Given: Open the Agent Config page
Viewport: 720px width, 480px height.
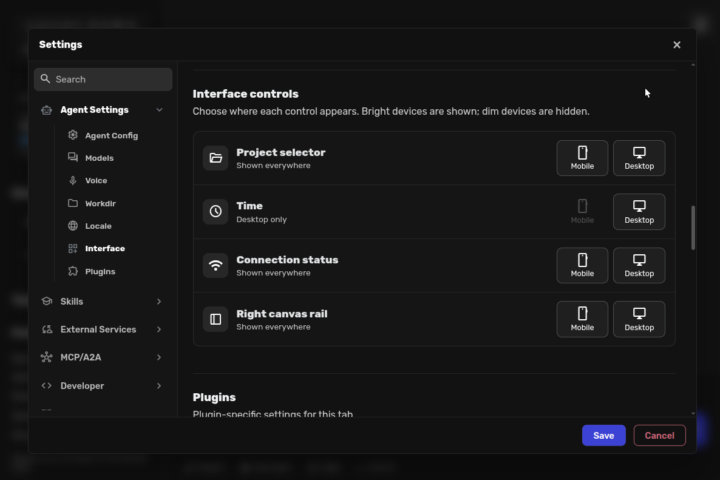Looking at the screenshot, I should 114,136.
